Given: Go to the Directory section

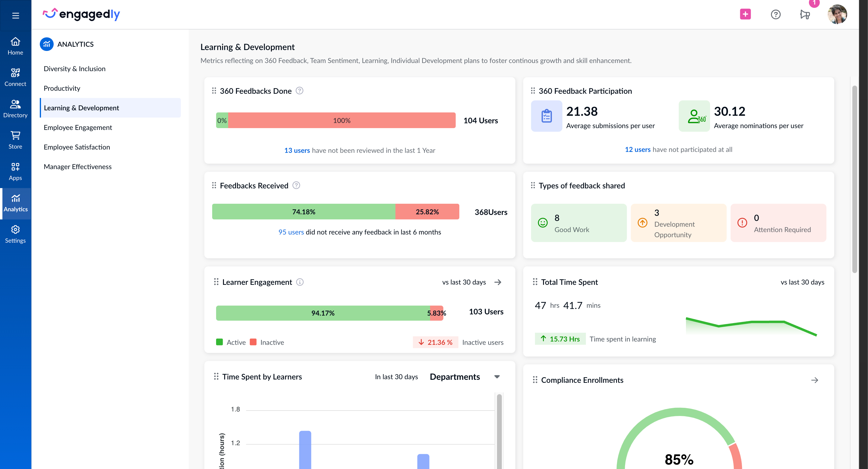Looking at the screenshot, I should point(15,108).
